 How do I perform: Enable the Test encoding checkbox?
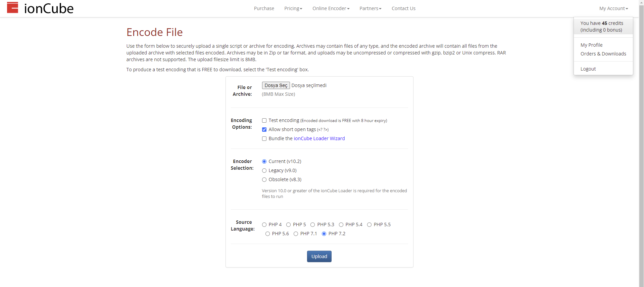coord(264,121)
